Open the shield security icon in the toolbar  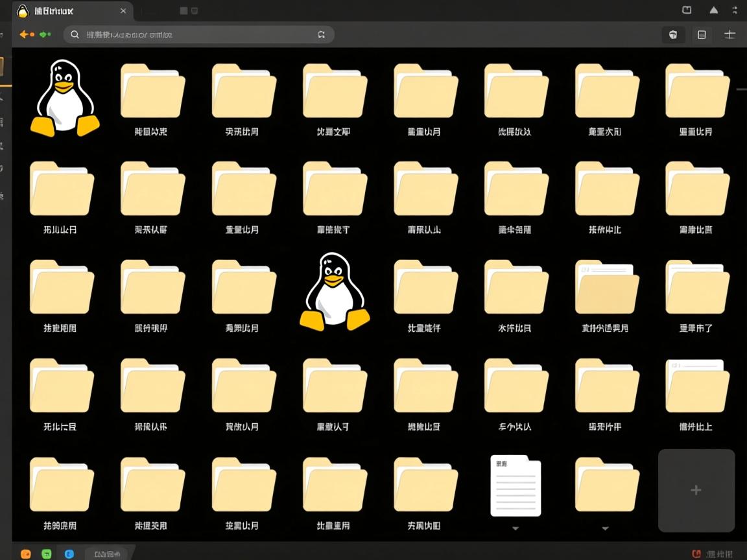(x=673, y=34)
